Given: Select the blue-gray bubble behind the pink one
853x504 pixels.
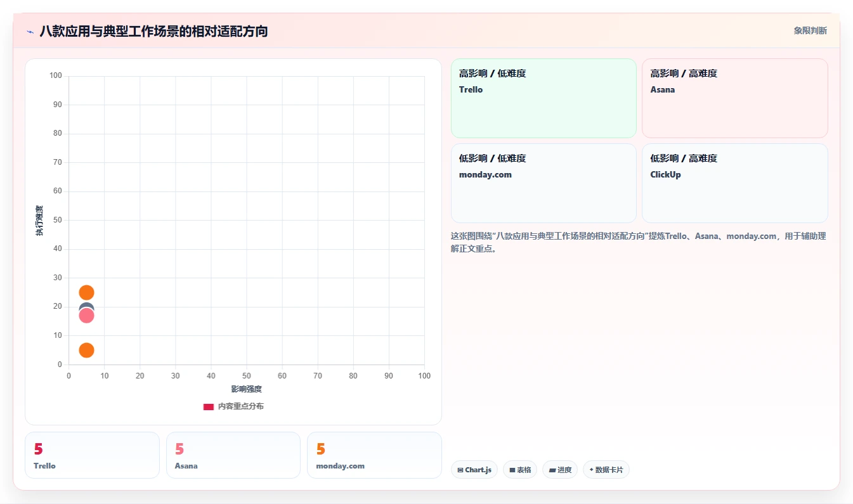Looking at the screenshot, I should 87,306.
